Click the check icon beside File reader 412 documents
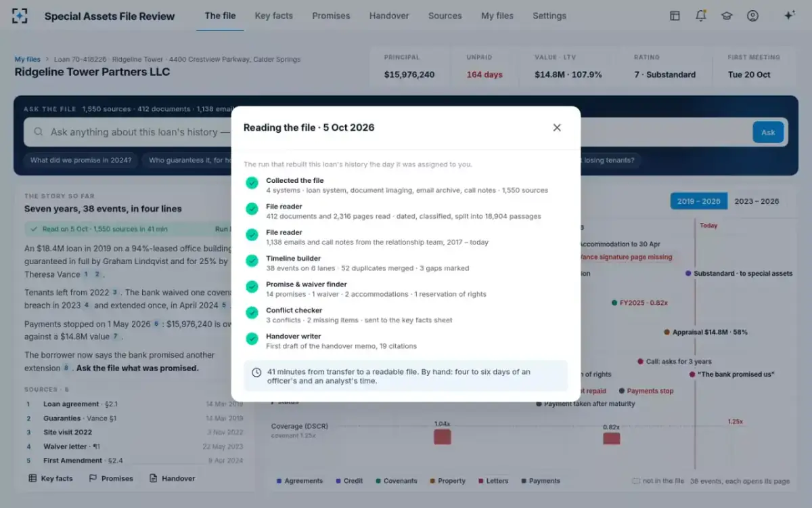This screenshot has height=508, width=812. click(x=252, y=209)
